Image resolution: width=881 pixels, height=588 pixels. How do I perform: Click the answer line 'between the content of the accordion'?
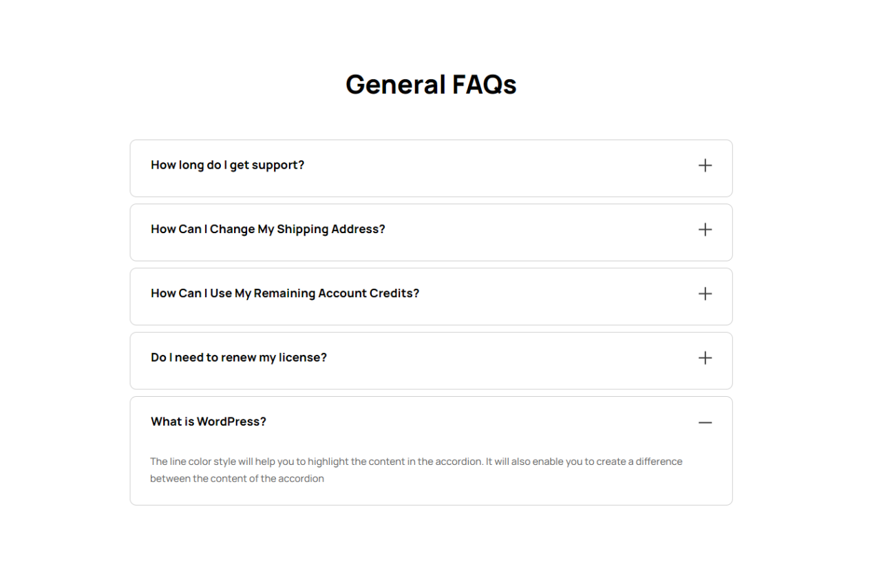point(237,479)
